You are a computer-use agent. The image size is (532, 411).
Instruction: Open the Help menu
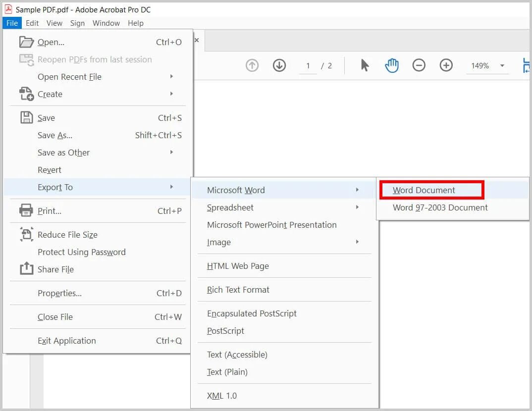136,23
